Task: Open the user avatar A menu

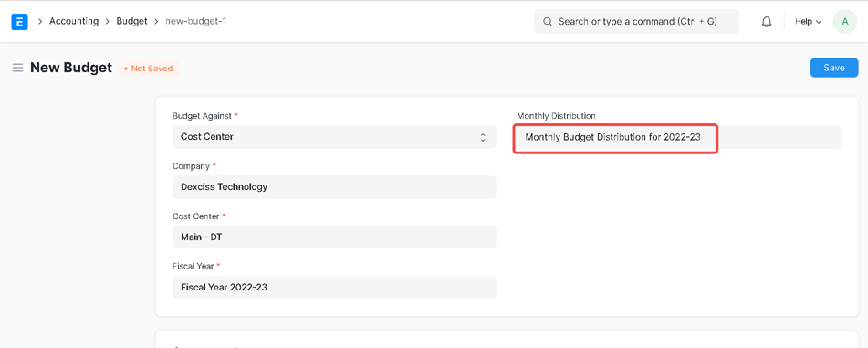Action: (845, 22)
